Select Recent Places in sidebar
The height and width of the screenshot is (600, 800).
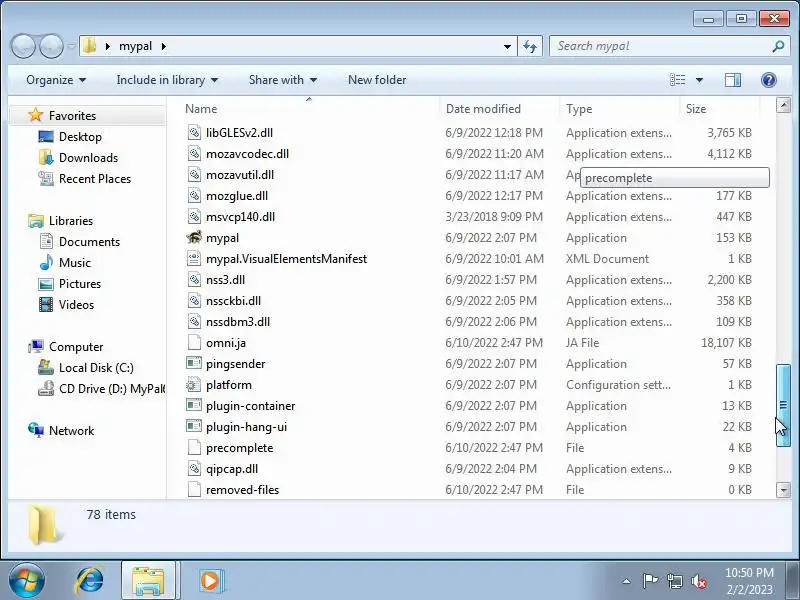95,179
